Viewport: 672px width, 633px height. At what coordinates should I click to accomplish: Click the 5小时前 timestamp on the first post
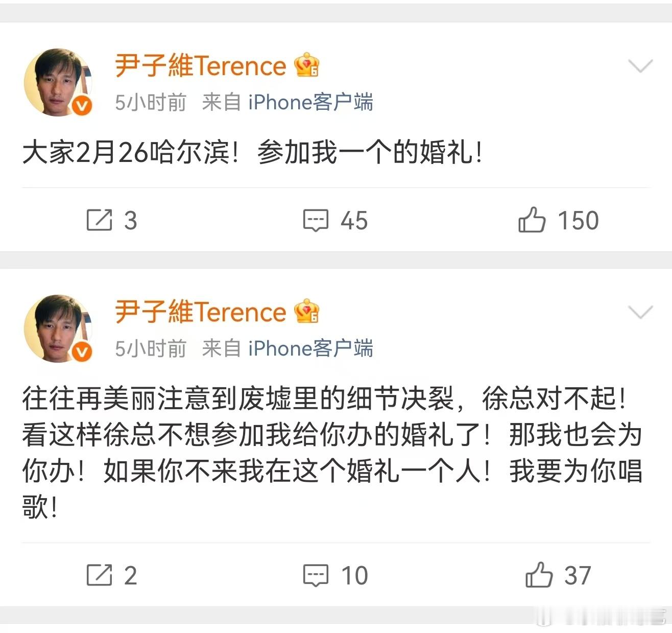click(x=151, y=102)
